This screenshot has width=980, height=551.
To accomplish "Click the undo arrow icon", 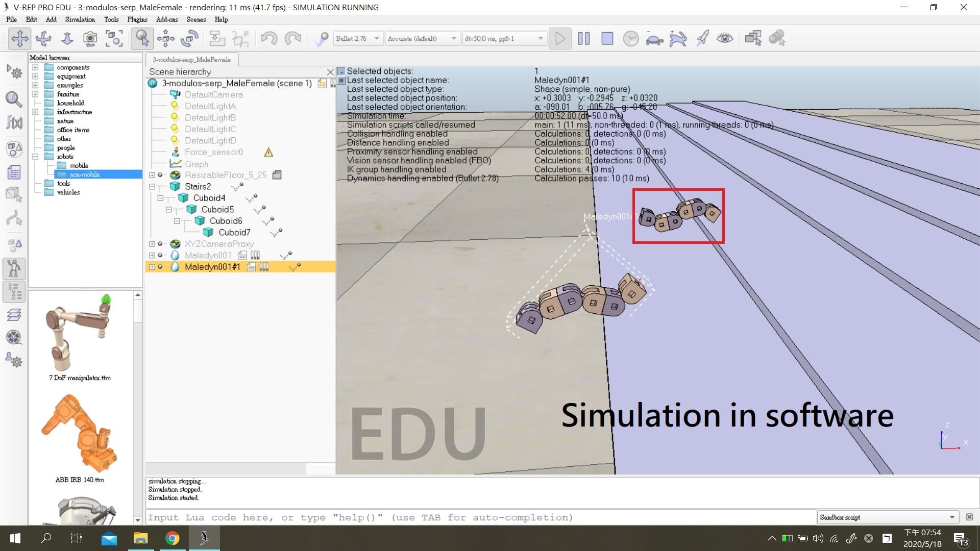I will pos(269,38).
